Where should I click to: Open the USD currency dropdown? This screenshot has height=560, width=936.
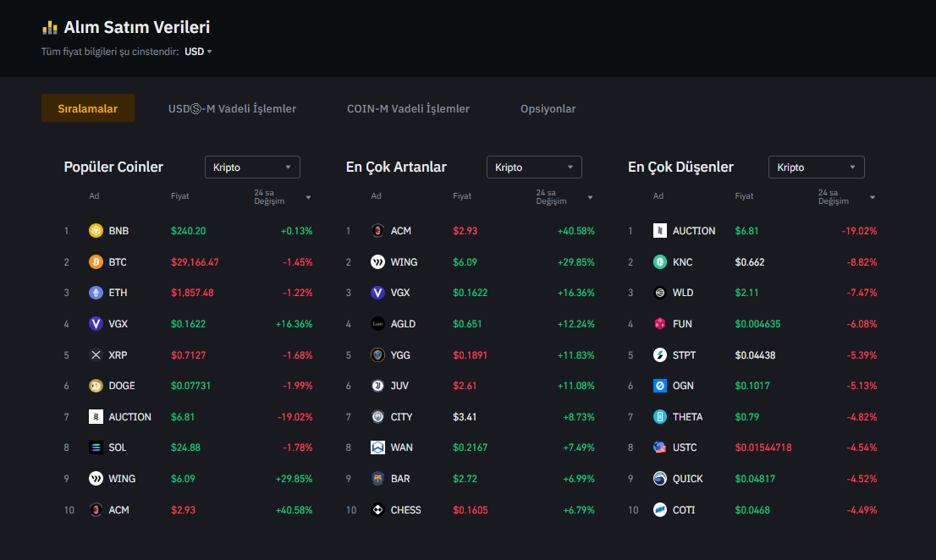[198, 52]
